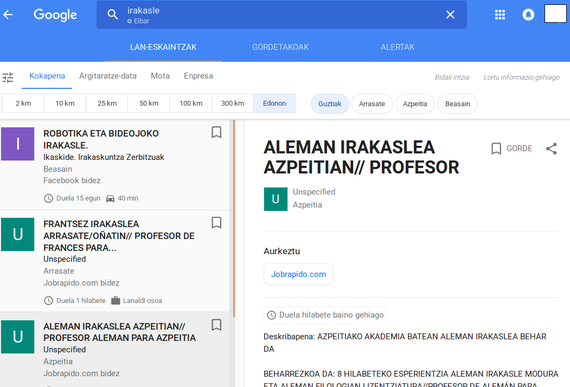Click 'Lortu informazio gehiago' link
Image resolution: width=570 pixels, height=387 pixels.
click(521, 77)
